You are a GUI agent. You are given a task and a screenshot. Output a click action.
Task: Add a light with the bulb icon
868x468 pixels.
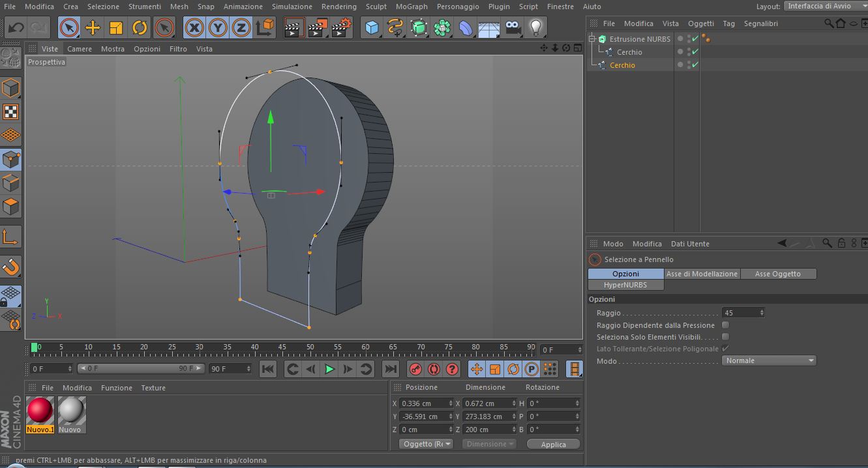(535, 27)
